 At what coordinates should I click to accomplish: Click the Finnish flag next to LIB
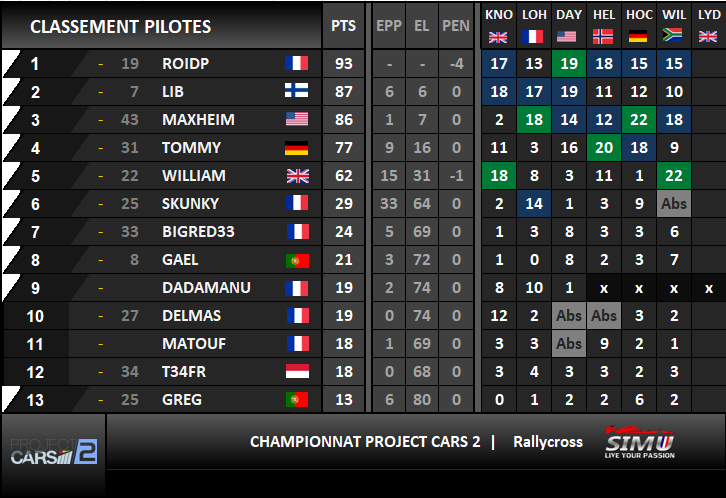pyautogui.click(x=297, y=91)
